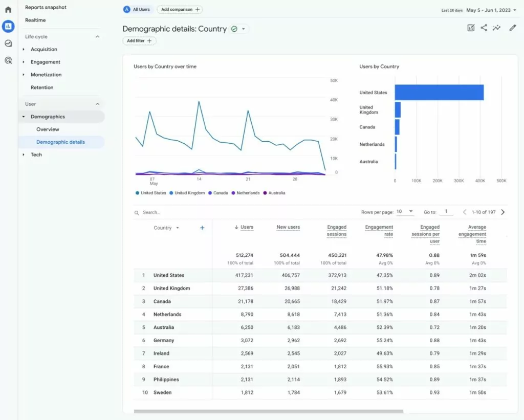Collapse the Life cycle section
The width and height of the screenshot is (524, 420).
(x=97, y=37)
